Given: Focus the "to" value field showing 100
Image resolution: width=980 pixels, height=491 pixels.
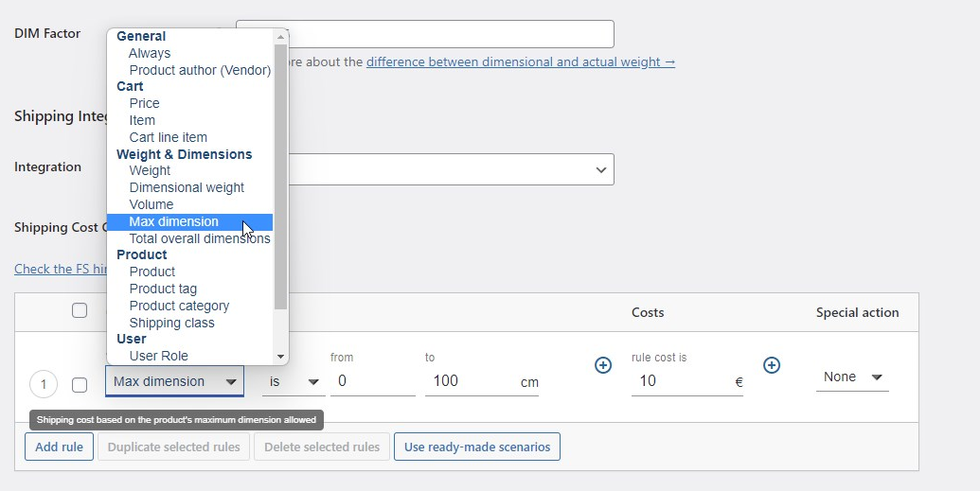Looking at the screenshot, I should tap(472, 381).
